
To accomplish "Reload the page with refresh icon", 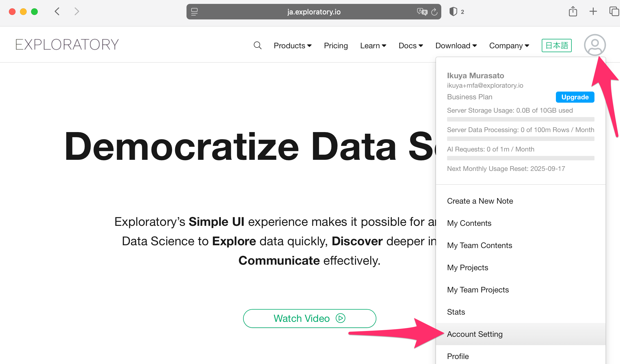I will tap(434, 12).
